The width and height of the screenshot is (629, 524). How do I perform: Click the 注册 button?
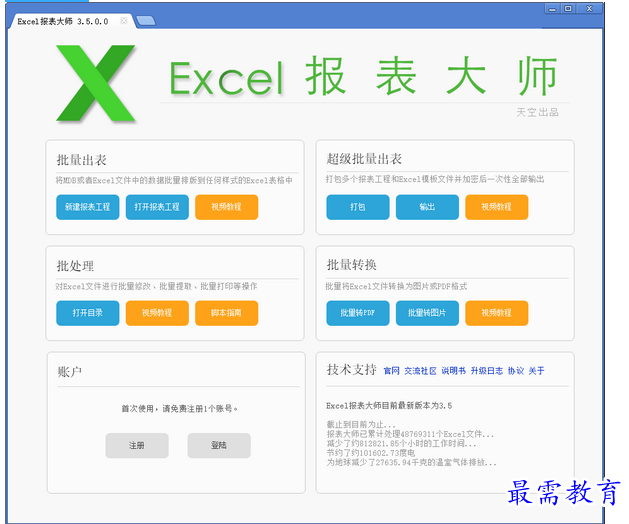(137, 445)
